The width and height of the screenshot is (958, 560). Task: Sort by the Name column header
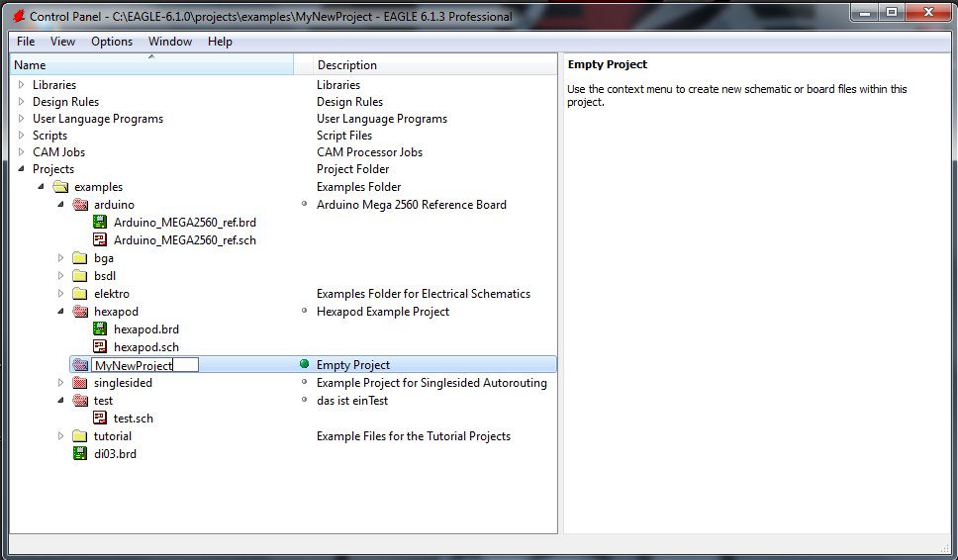148,65
